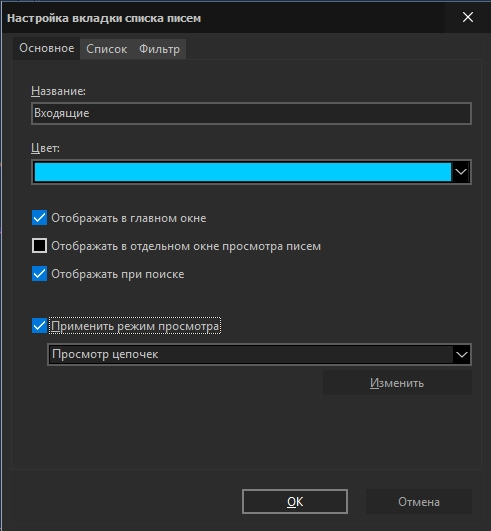
Task: Click the cyan color swatch bar
Action: click(243, 172)
